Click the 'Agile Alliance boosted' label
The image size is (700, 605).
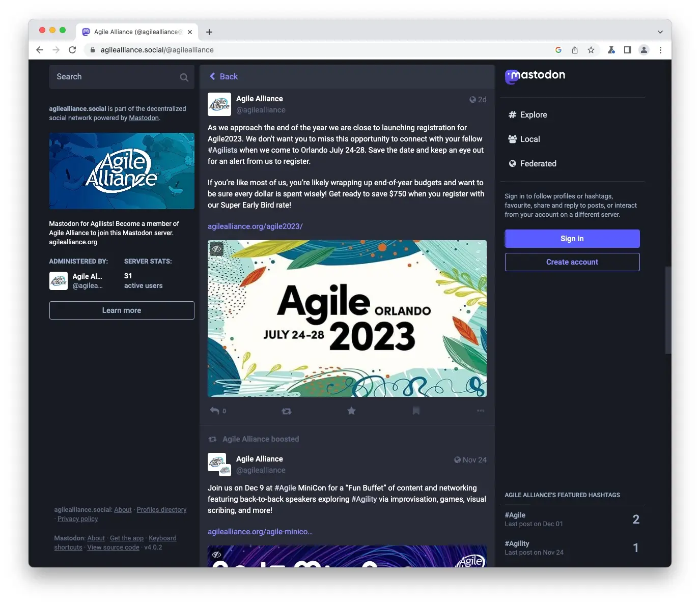point(261,439)
